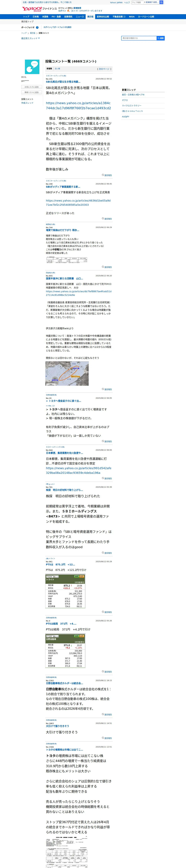Screen dimensions: 186x868
Task: Open the 日野自動車 PTS quote screenshot thumbnail
Action: coord(65,651)
